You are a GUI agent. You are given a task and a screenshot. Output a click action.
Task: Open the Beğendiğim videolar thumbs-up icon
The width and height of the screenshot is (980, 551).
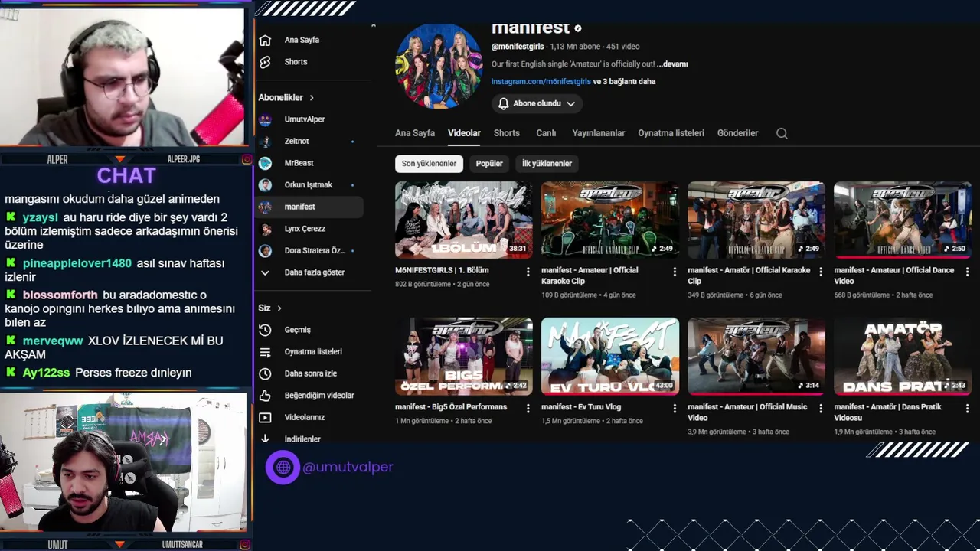click(265, 396)
